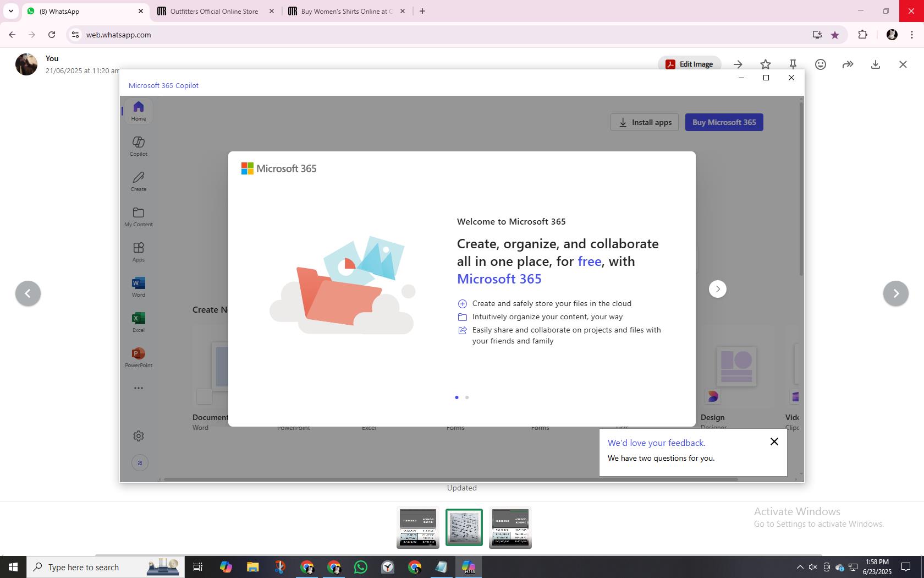The image size is (924, 578).
Task: Click the taskbar 'Type here to search' box
Action: pyautogui.click(x=106, y=567)
